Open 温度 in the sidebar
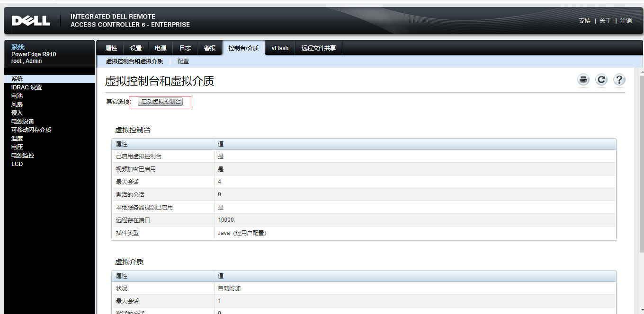 tap(17, 139)
